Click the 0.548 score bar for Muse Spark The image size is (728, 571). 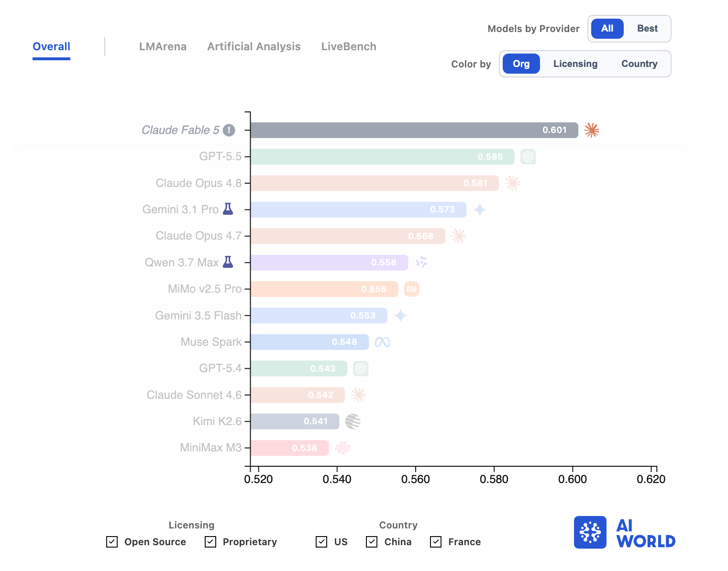(310, 342)
